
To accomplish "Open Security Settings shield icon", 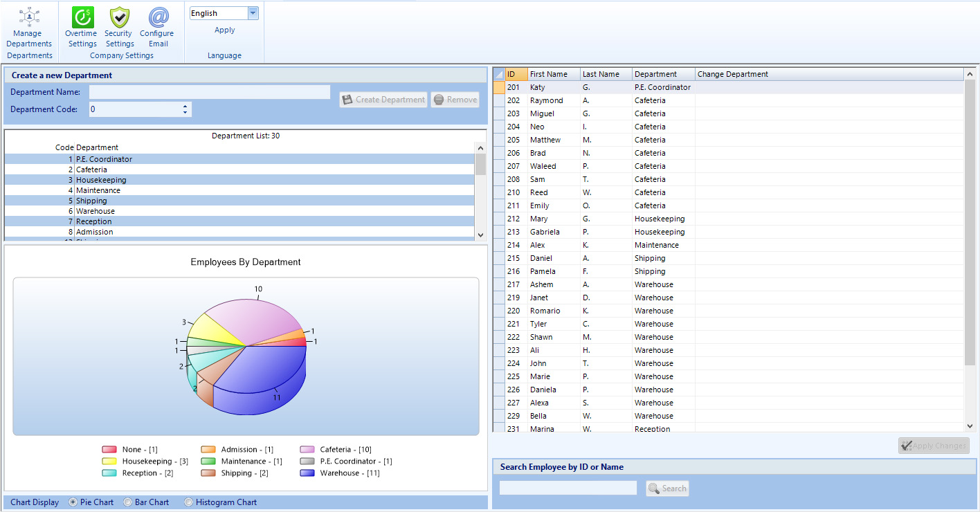I will 119,17.
